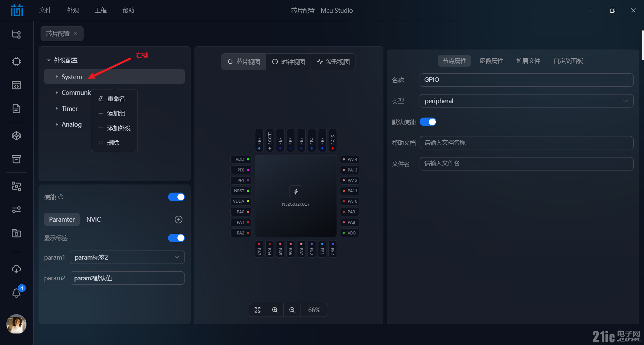The height and width of the screenshot is (345, 644).
Task: Open the module scan sidebar icon
Action: 16,186
